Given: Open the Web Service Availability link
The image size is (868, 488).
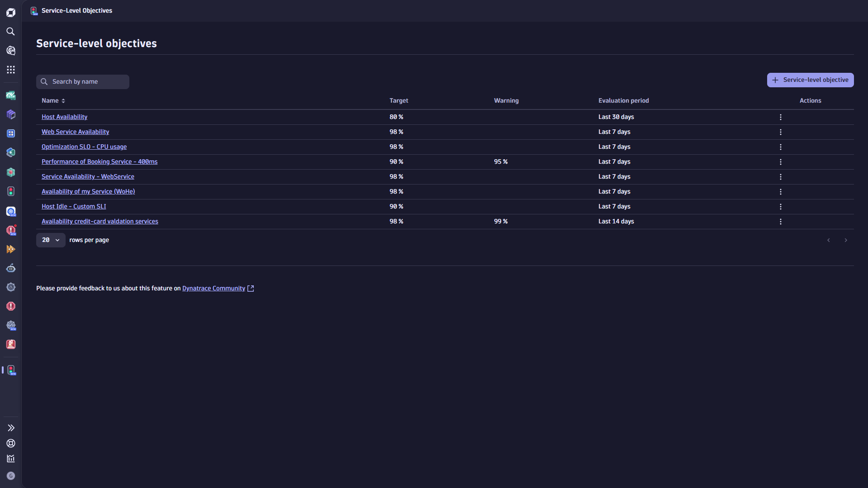Looking at the screenshot, I should 75,132.
